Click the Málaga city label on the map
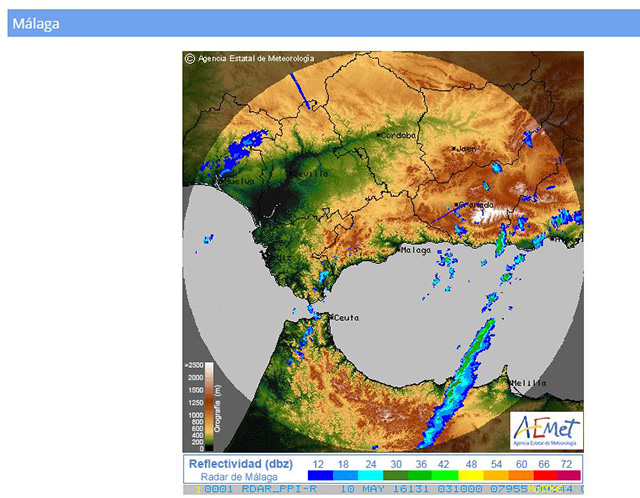The image size is (640, 498). (x=416, y=249)
